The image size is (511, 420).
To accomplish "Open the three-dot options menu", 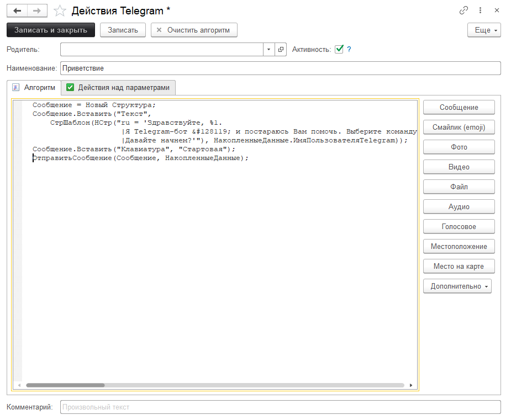I will tap(480, 10).
